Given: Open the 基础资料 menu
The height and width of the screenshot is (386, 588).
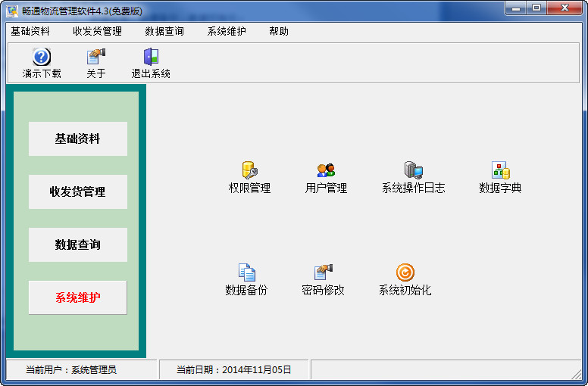Looking at the screenshot, I should (x=30, y=32).
